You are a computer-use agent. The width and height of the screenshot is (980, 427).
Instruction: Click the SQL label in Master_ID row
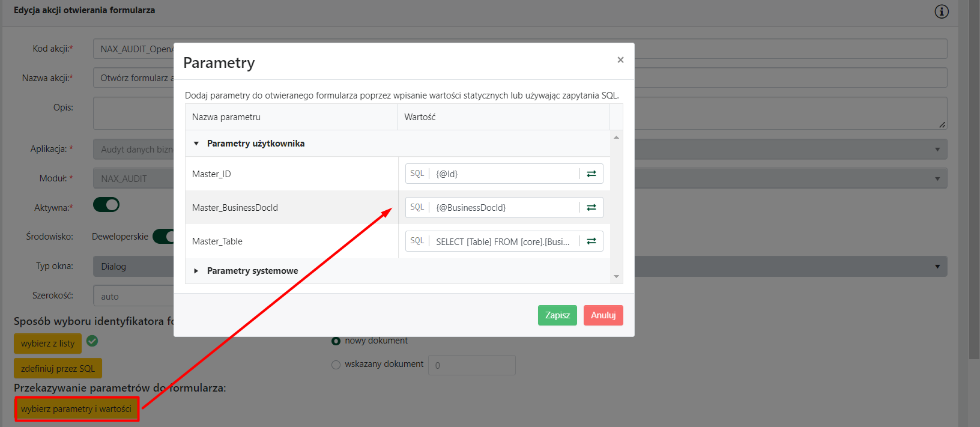(417, 174)
